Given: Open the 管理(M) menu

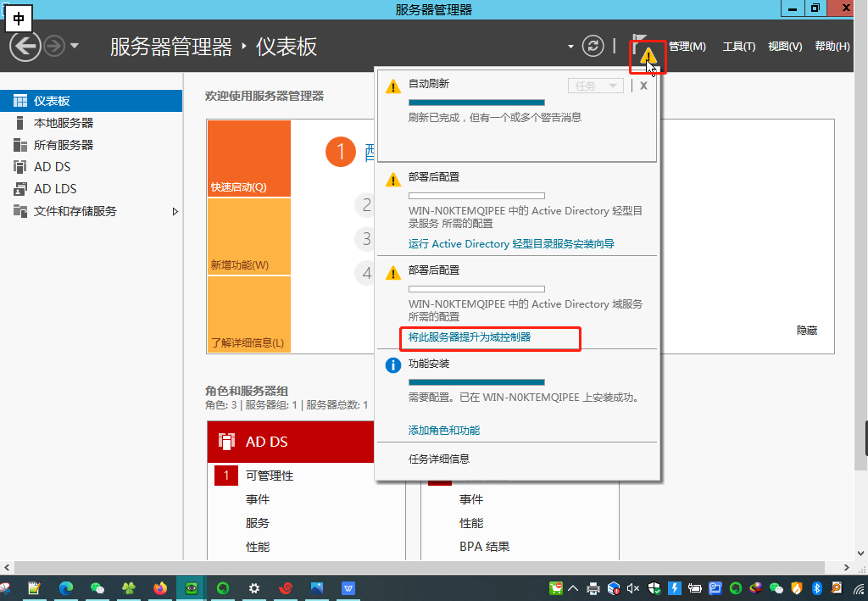Looking at the screenshot, I should point(687,47).
